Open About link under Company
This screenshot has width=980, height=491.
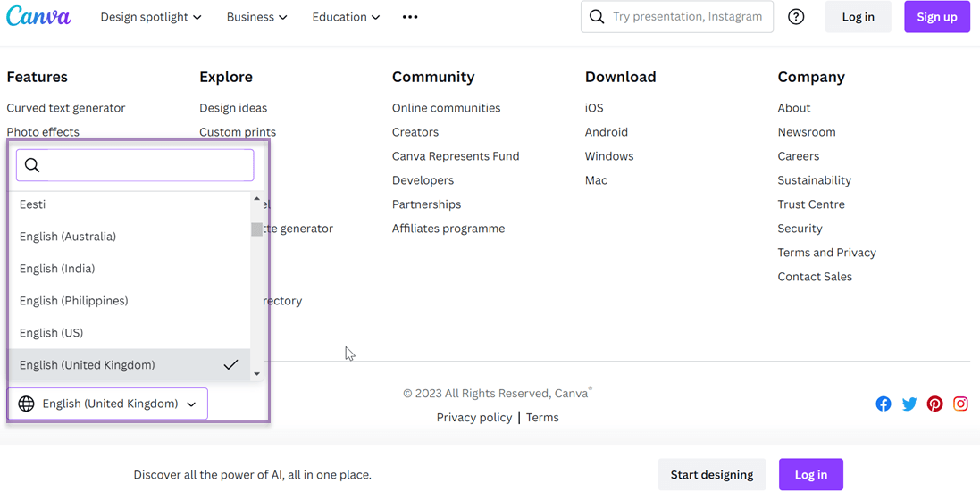[x=794, y=108]
